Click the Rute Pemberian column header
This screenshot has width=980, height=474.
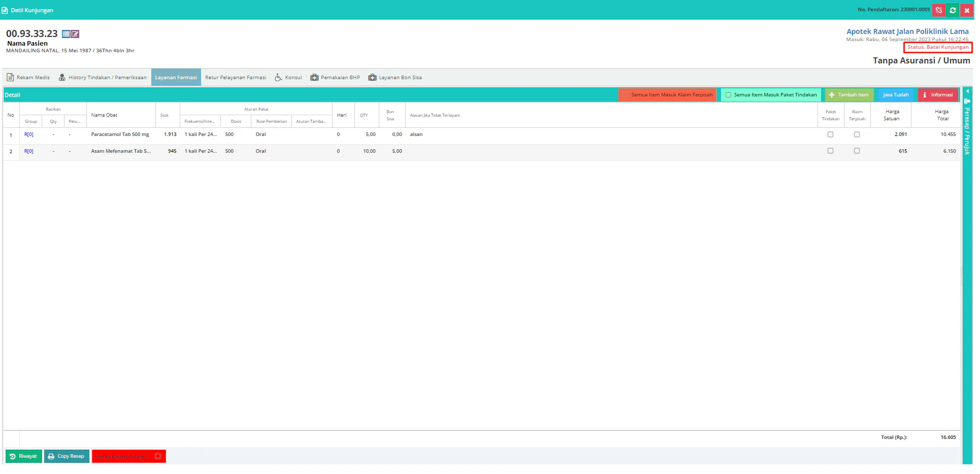[x=271, y=121]
